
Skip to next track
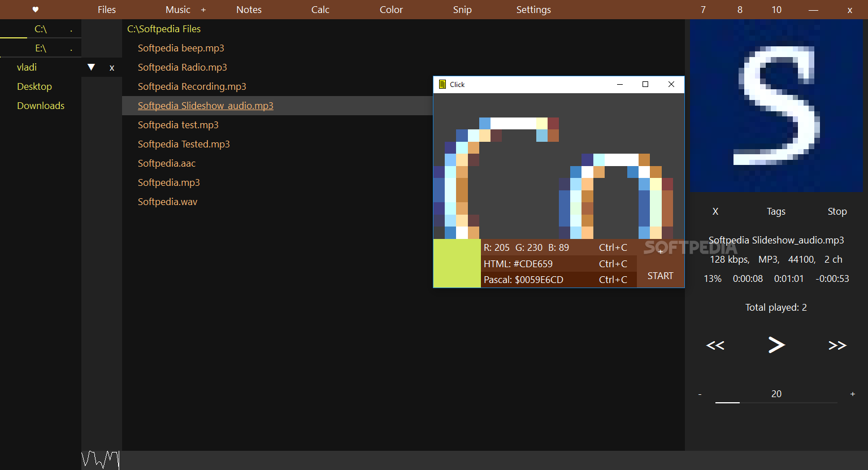(837, 345)
